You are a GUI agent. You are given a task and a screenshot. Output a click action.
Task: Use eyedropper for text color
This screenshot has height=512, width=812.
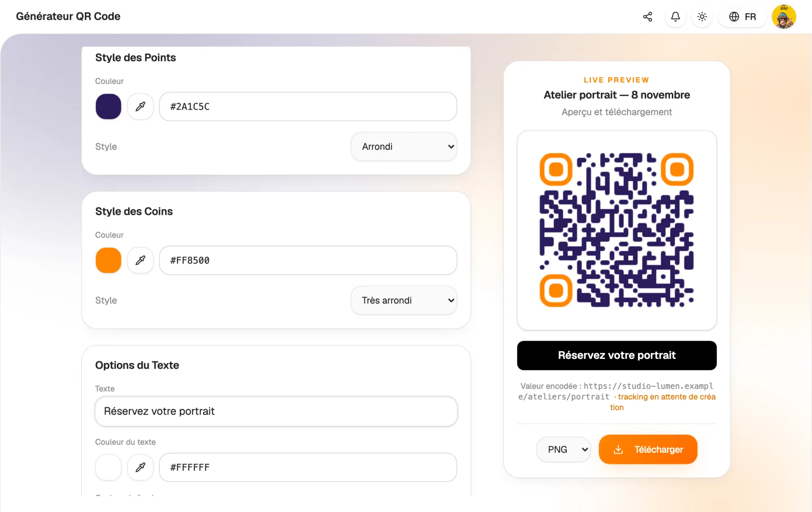click(x=140, y=467)
